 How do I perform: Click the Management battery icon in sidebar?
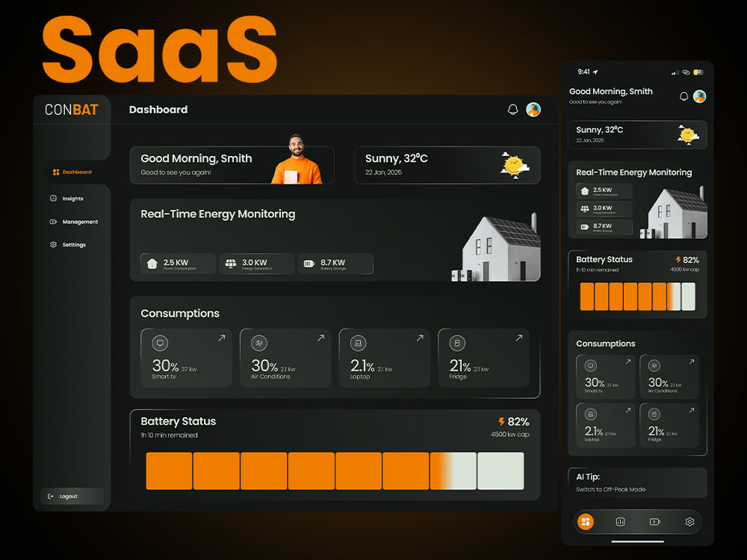point(53,222)
